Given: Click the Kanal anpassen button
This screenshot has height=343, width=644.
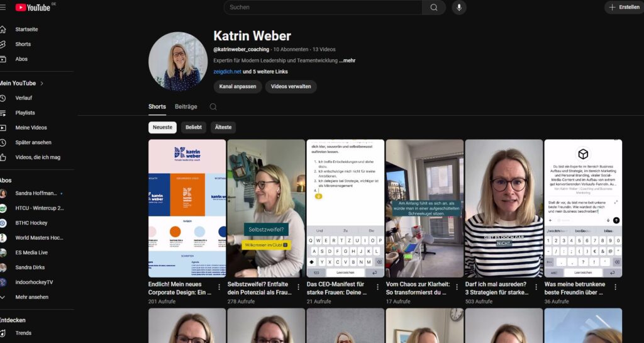Looking at the screenshot, I should tap(238, 87).
